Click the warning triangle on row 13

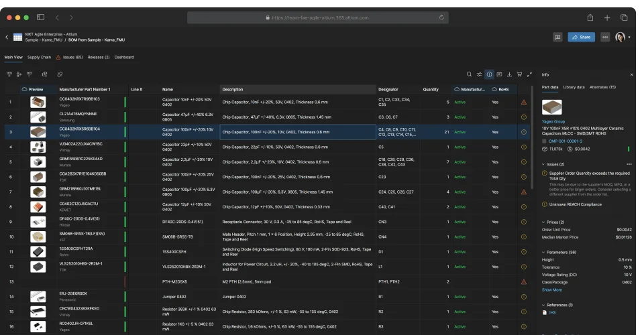pyautogui.click(x=524, y=281)
